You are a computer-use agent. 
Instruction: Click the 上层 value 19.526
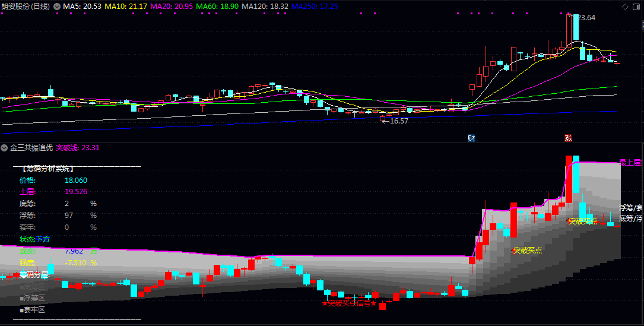[76, 192]
